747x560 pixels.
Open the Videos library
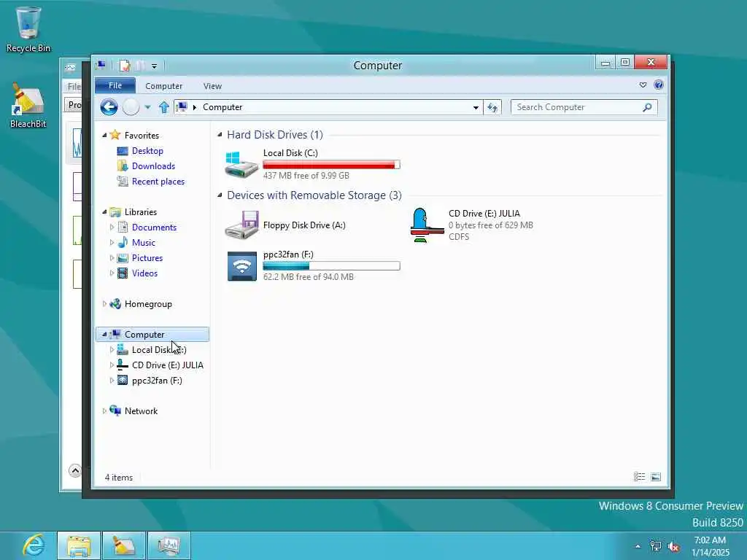144,273
